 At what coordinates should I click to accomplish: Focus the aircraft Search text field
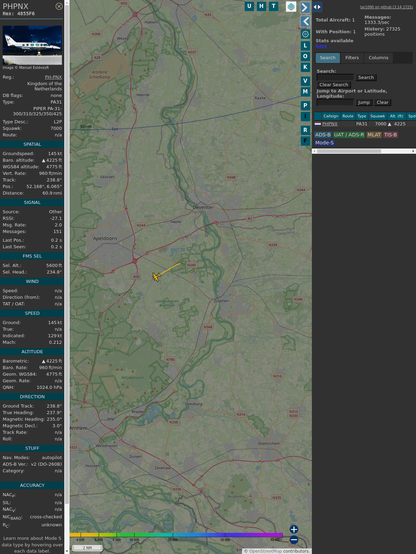click(x=335, y=77)
